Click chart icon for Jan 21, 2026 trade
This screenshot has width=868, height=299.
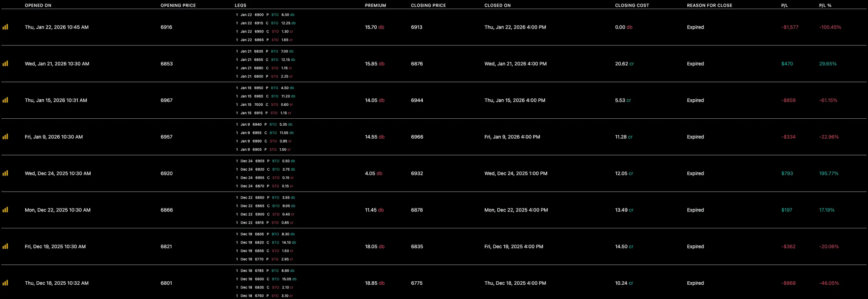click(5, 64)
